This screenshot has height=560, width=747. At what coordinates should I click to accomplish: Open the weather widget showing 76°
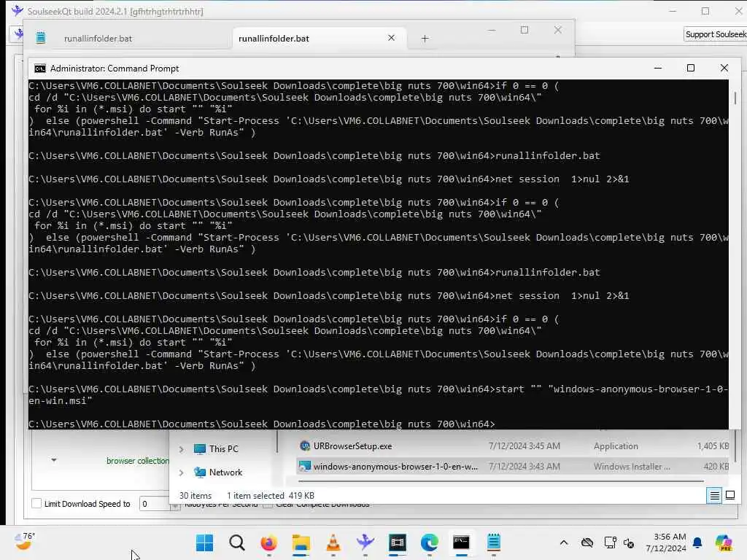pyautogui.click(x=24, y=542)
